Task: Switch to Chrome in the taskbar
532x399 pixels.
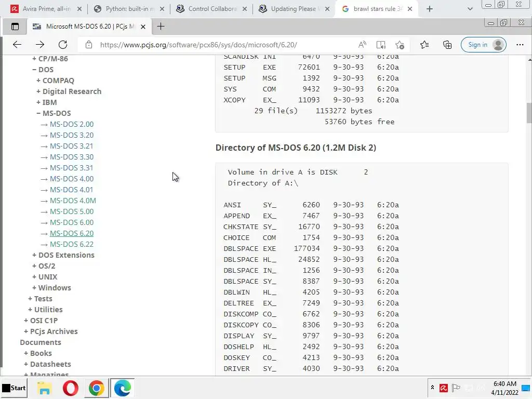Action: click(97, 388)
